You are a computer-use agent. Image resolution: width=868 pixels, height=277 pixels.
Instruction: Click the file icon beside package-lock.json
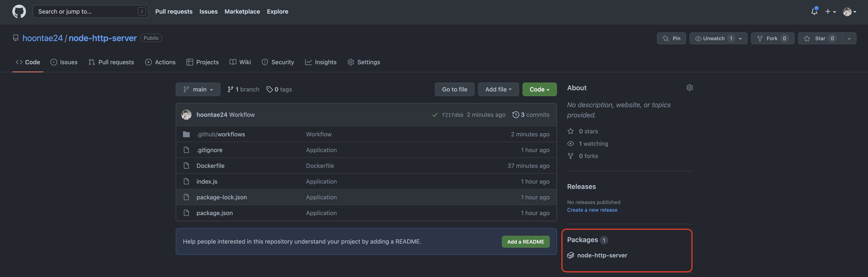pos(186,197)
